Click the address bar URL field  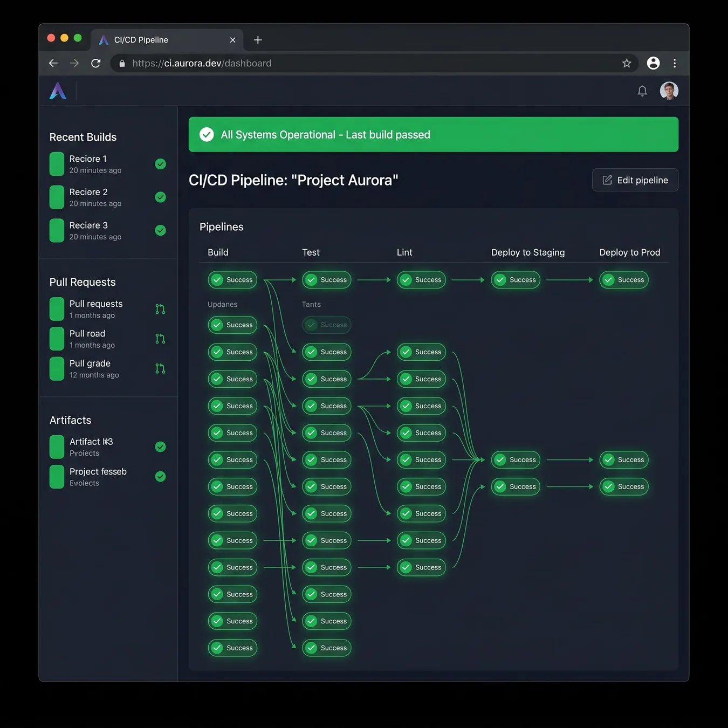(374, 63)
